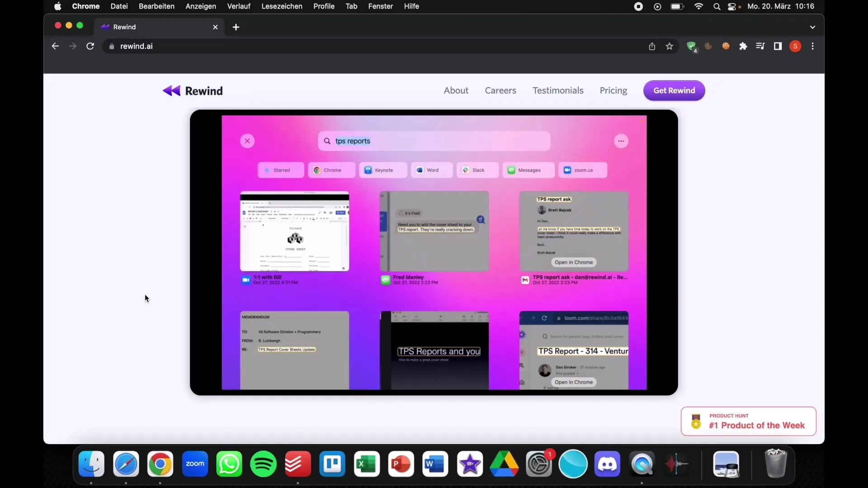Image resolution: width=868 pixels, height=488 pixels.
Task: Click the TPS report ask email thumbnail
Action: 574,232
